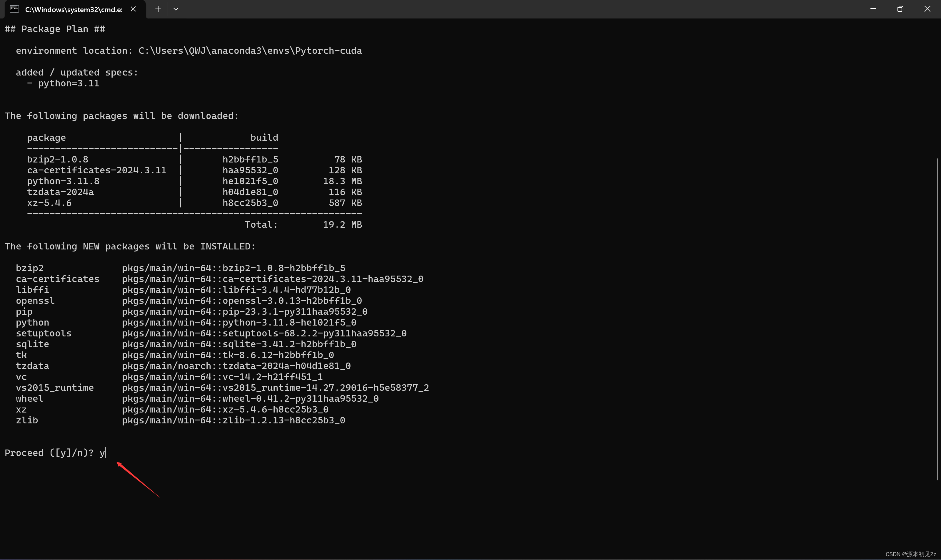Click the cmd icon in the terminal tab
Screen dimensions: 941x560
pyautogui.click(x=14, y=9)
